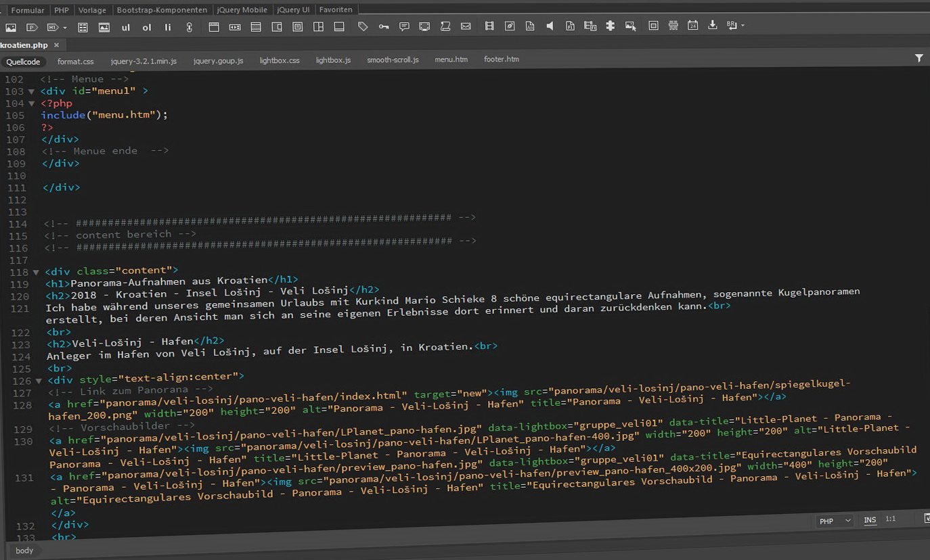930x560 pixels.
Task: Expand the BR line break character dropdown
Action: pos(743,26)
